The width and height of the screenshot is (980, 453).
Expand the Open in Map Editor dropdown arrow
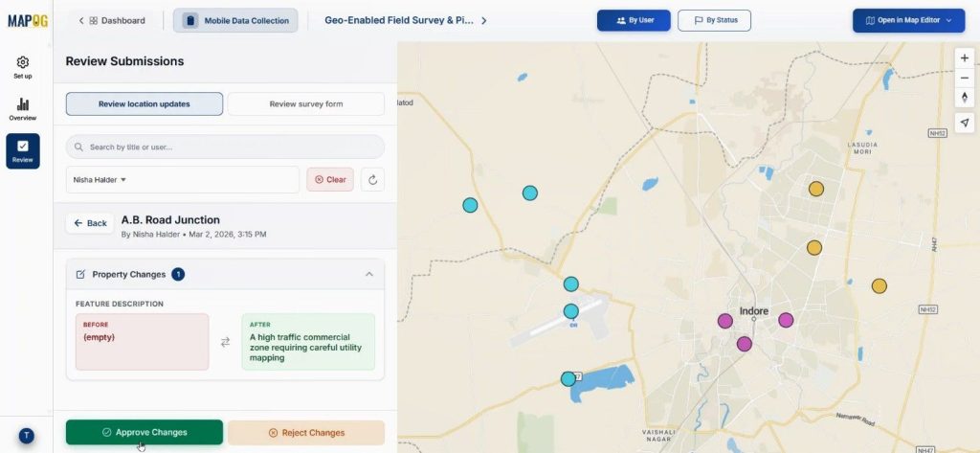(949, 21)
